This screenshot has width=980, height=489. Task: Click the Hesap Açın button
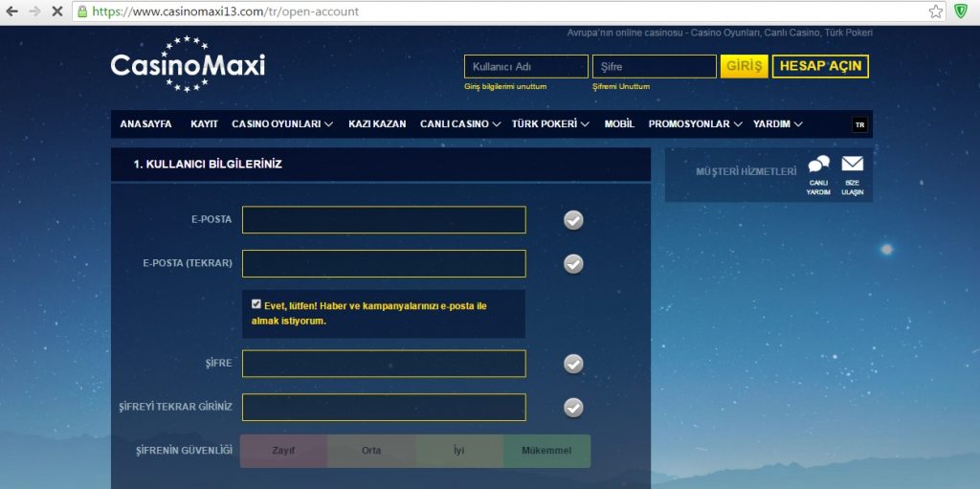[x=820, y=66]
